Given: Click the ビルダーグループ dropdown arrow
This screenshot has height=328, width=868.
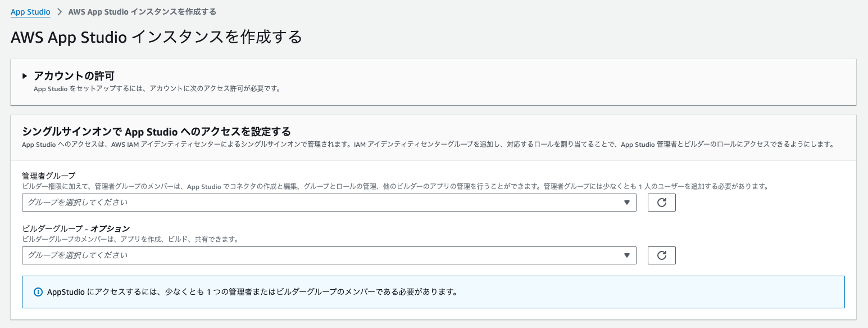Looking at the screenshot, I should [627, 255].
